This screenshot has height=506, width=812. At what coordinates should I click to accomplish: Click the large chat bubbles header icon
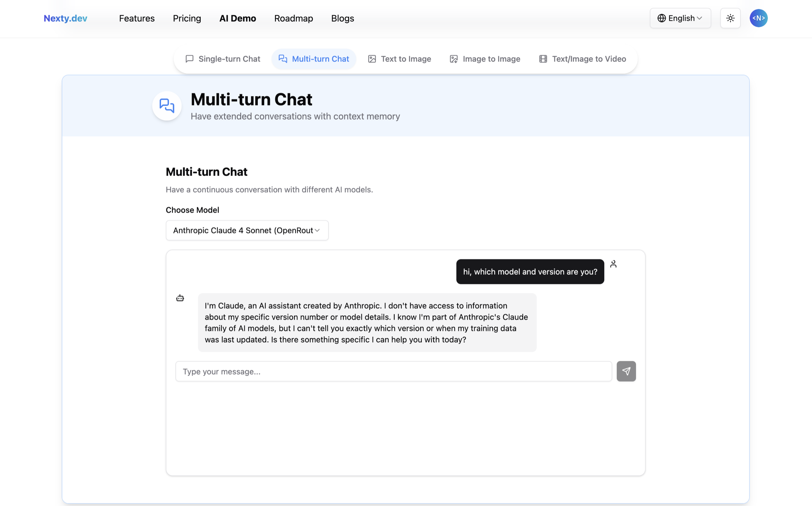click(167, 106)
